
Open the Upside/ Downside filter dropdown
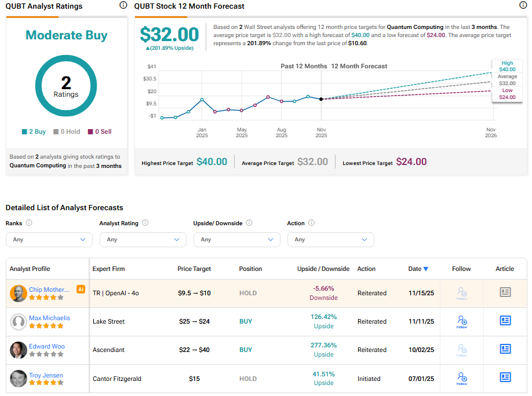tap(236, 240)
